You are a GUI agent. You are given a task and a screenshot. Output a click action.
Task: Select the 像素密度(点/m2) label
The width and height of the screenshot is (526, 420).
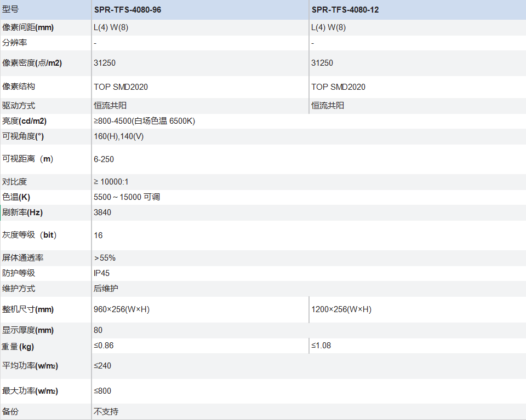coord(32,63)
